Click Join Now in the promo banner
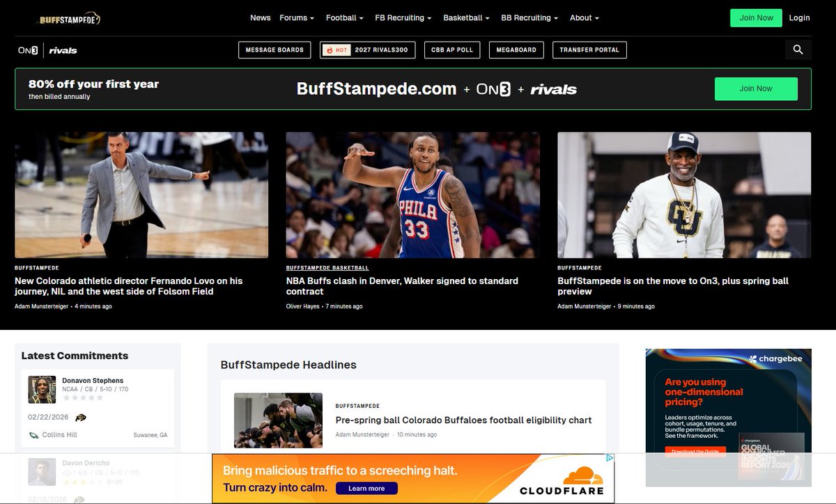The image size is (836, 504). click(756, 88)
